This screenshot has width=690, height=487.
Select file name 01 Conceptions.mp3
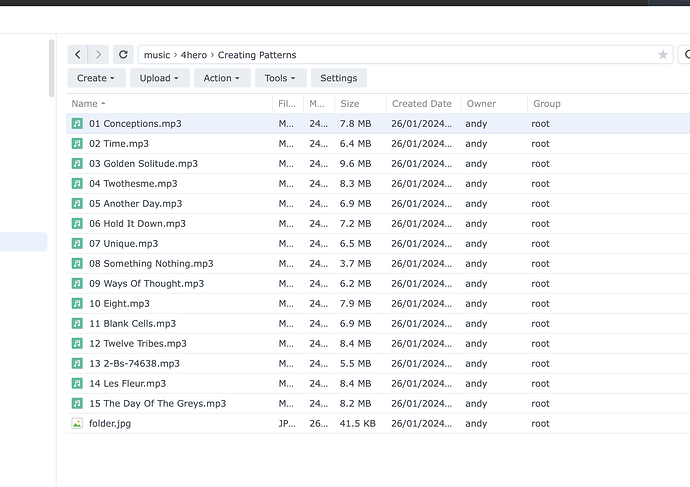point(135,124)
